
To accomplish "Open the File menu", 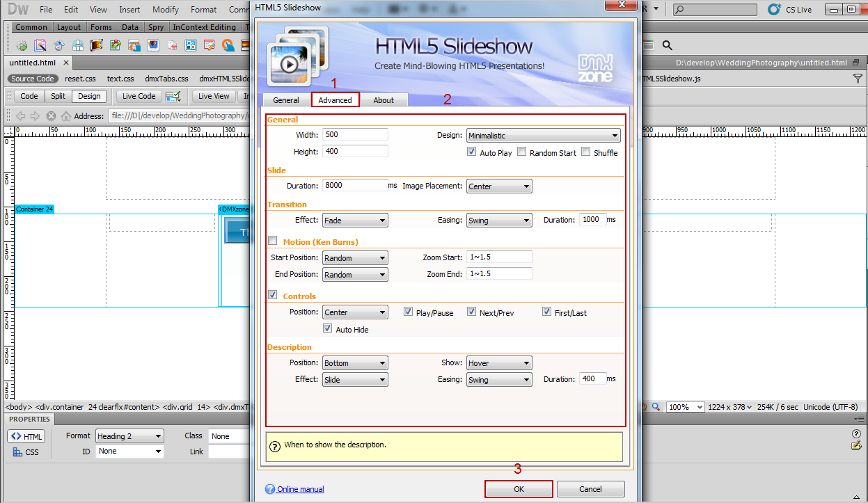I will click(46, 10).
